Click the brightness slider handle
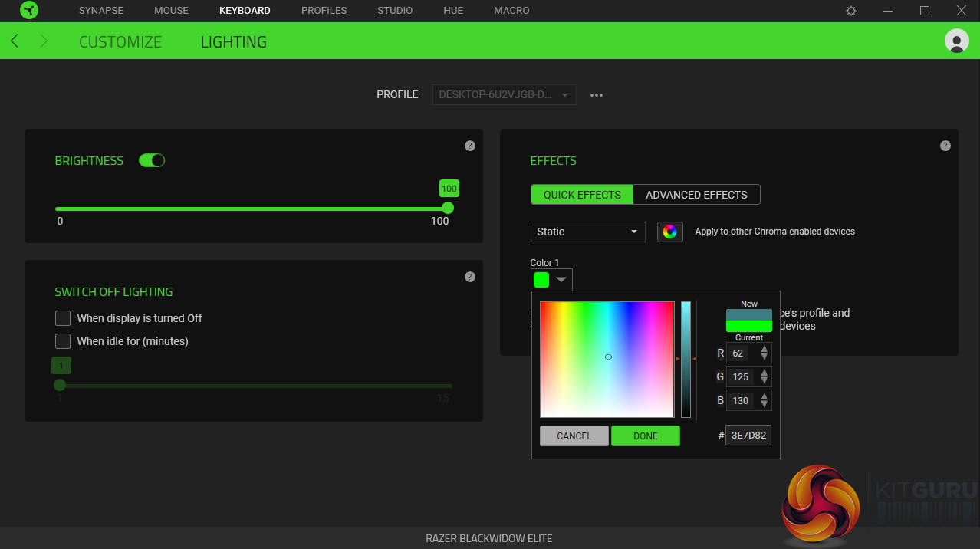The image size is (980, 549). [449, 208]
